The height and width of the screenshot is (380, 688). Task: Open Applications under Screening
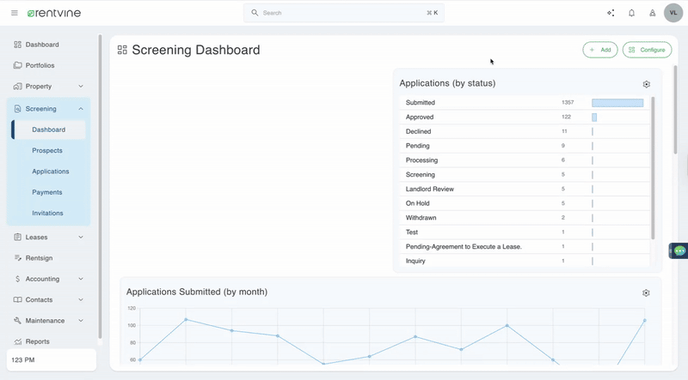click(x=50, y=172)
